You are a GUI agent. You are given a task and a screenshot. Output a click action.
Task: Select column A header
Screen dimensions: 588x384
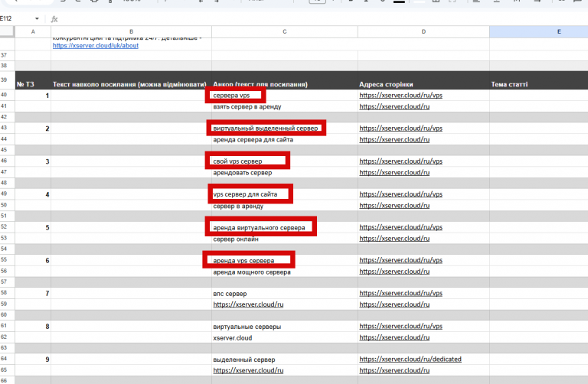33,32
